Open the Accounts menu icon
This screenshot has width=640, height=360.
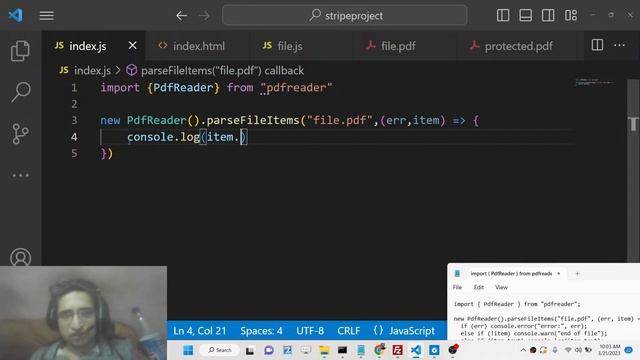[20, 257]
